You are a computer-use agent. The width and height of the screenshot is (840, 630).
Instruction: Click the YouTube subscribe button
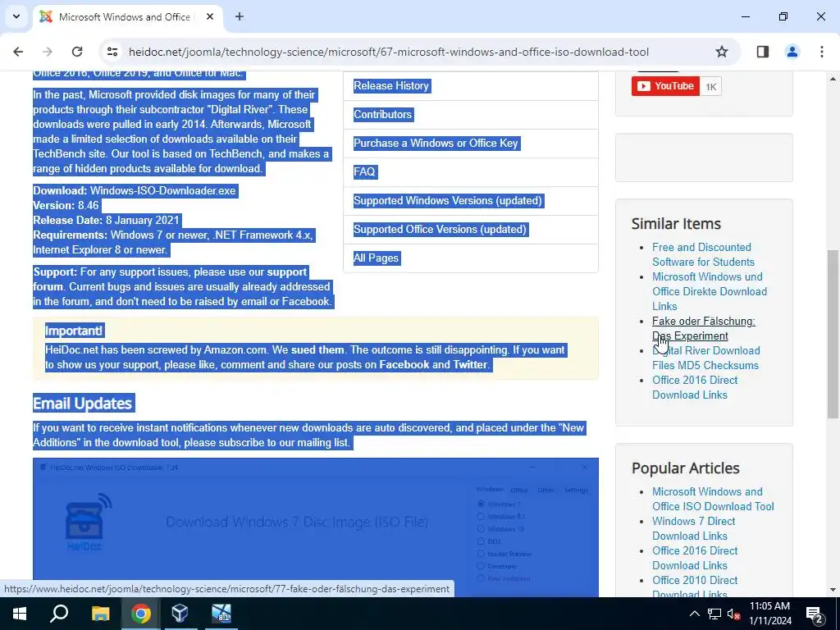pos(665,86)
